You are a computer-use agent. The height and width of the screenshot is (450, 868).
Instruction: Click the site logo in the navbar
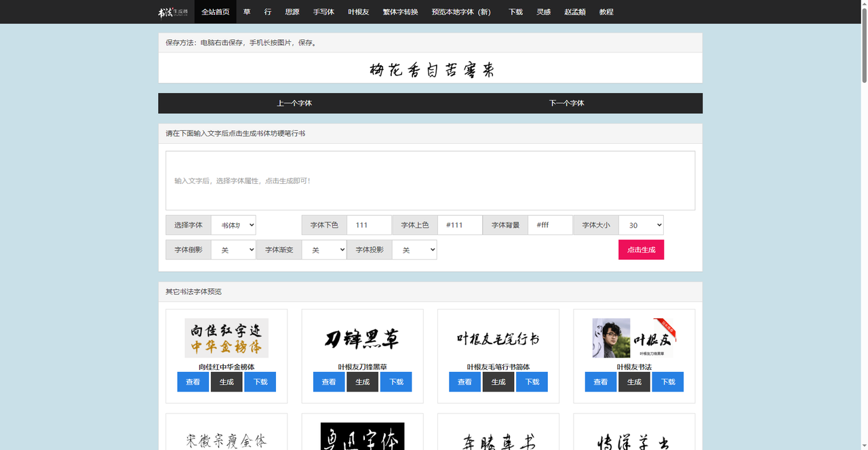(x=172, y=12)
